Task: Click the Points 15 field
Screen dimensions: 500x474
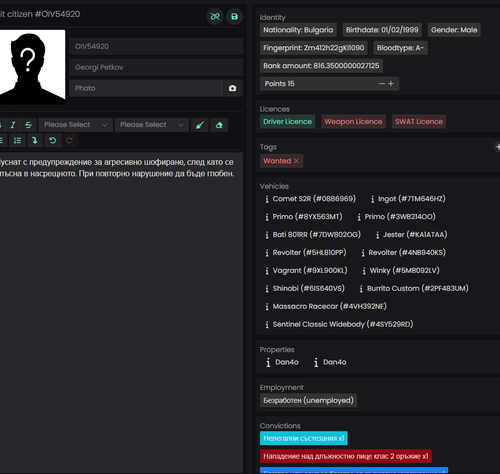Action: pyautogui.click(x=329, y=84)
